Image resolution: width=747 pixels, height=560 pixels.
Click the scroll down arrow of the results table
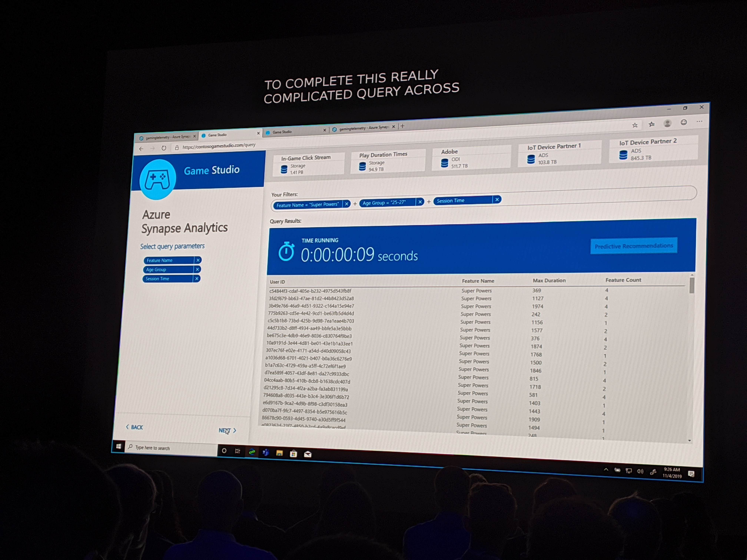coord(689,441)
